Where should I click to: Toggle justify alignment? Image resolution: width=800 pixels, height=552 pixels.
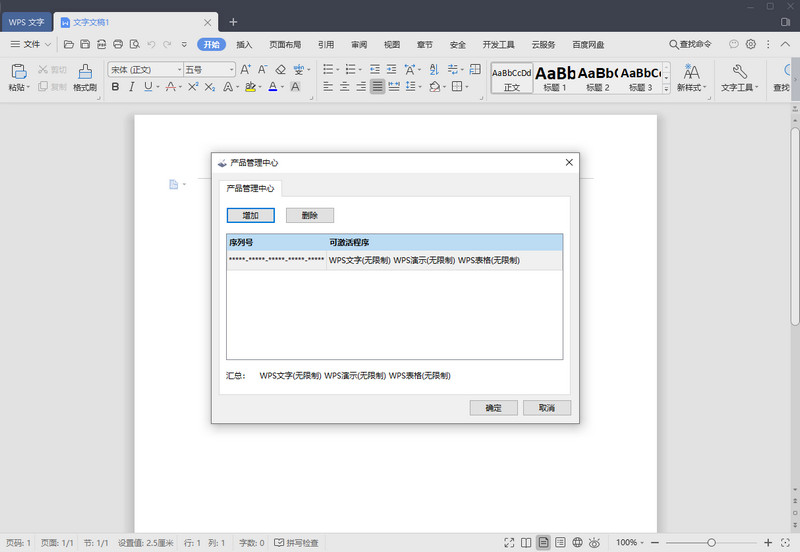tap(377, 87)
